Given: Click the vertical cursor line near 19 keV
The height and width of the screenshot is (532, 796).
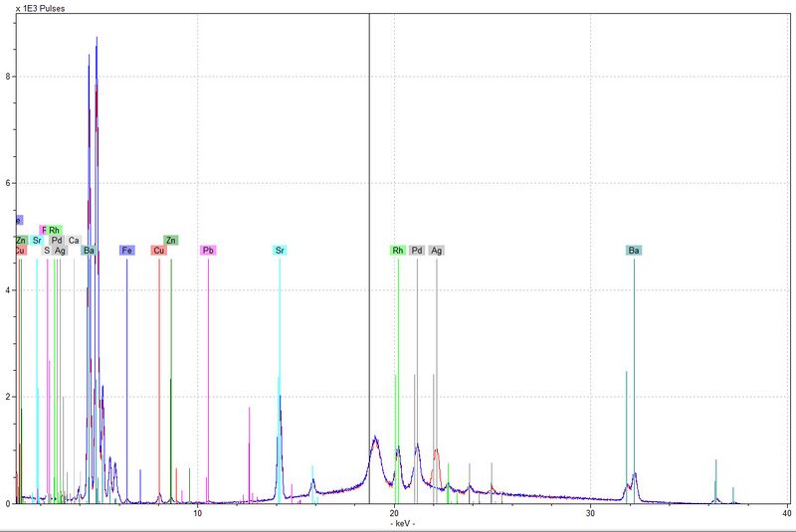Looking at the screenshot, I should coord(369,259).
